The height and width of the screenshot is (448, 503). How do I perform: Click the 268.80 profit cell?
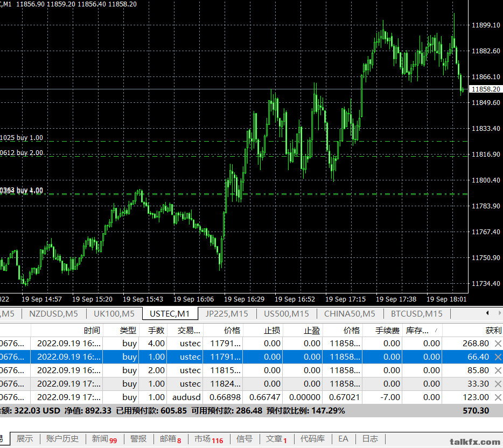[476, 344]
